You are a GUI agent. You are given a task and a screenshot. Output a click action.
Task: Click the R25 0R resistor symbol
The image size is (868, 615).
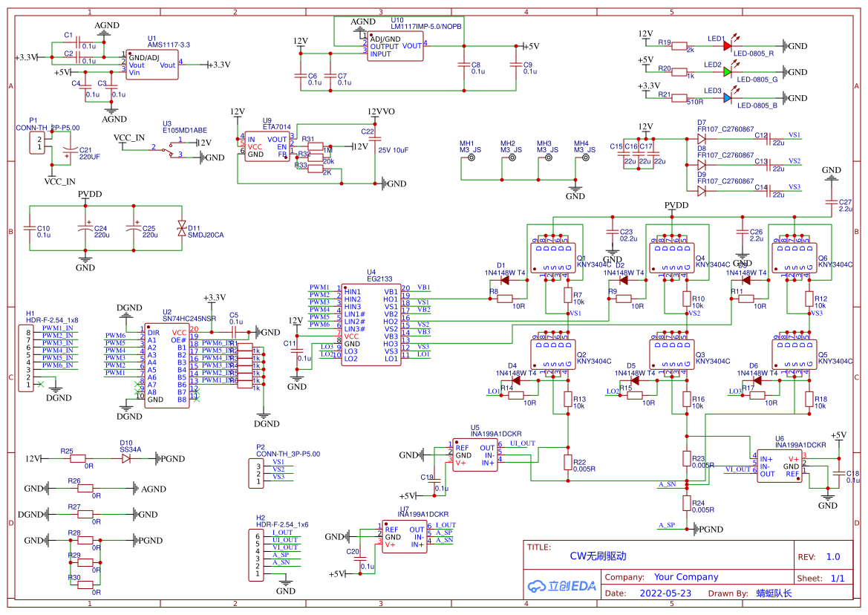tap(77, 458)
